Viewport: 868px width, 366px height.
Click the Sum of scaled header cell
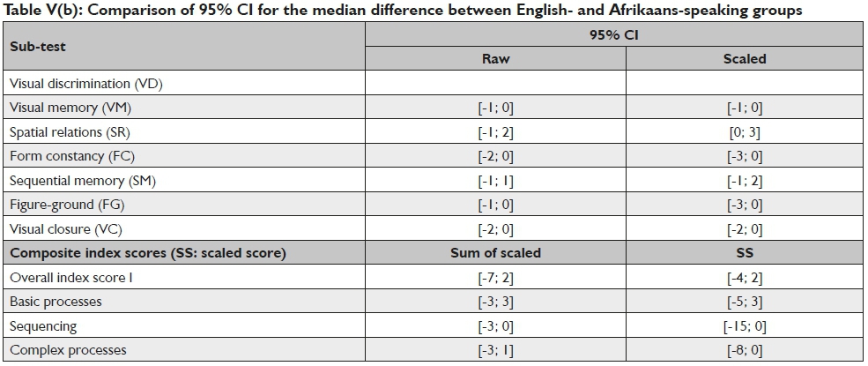point(494,253)
